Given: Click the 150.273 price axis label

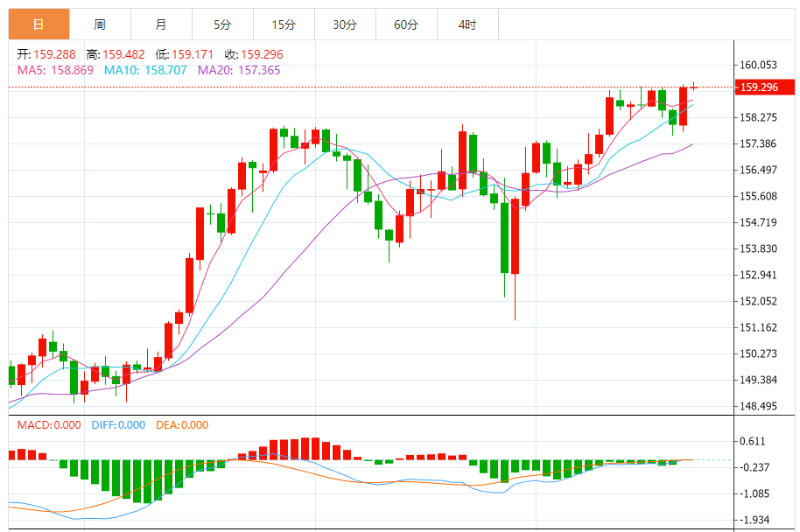Looking at the screenshot, I should click(x=758, y=354).
